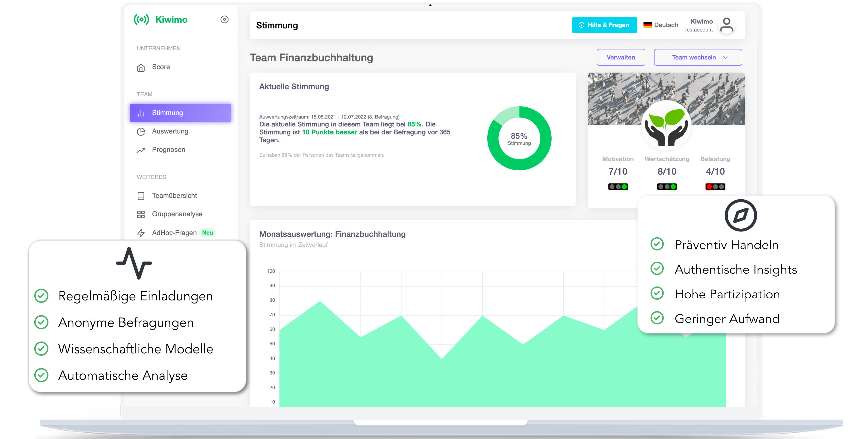Click the German flag icon
This screenshot has width=868, height=439.
647,25
